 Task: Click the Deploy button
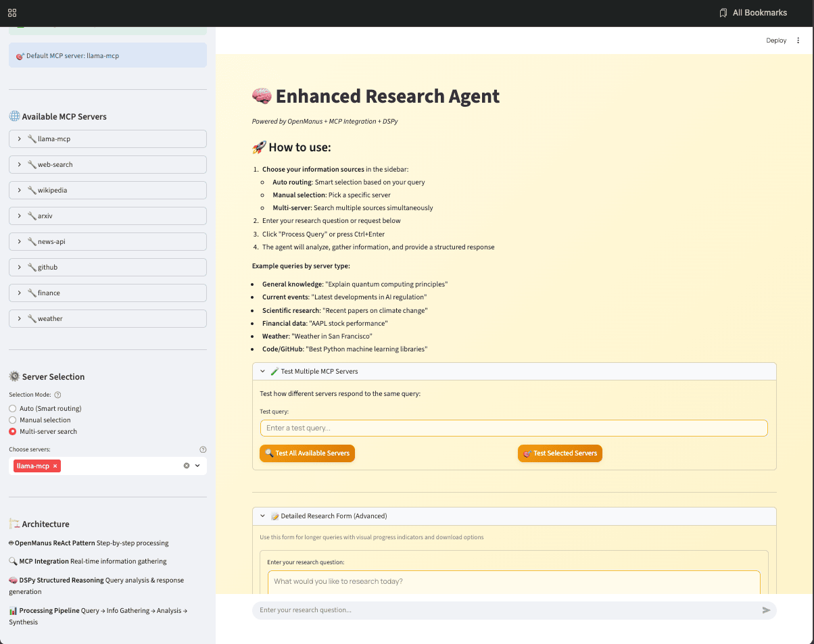click(775, 41)
